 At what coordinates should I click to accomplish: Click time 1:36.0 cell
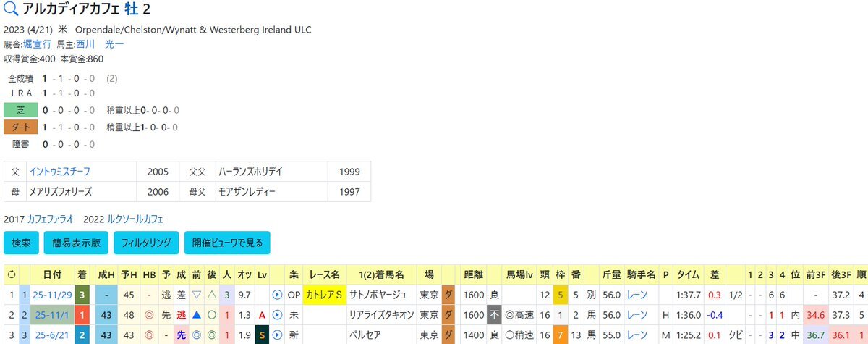(687, 316)
